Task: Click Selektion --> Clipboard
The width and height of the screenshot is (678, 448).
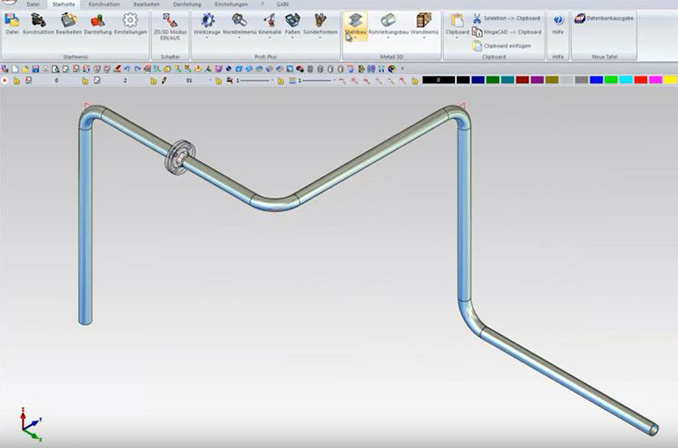Action: point(506,18)
